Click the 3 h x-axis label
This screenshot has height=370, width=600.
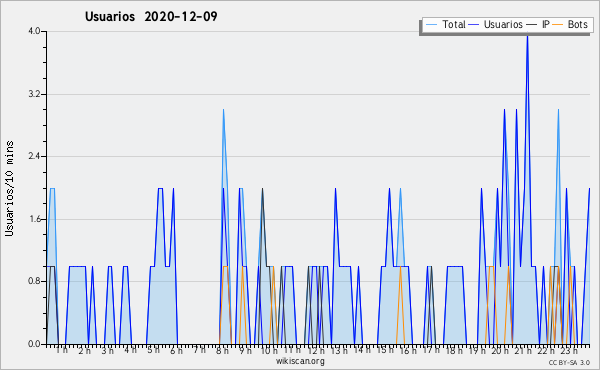click(108, 350)
